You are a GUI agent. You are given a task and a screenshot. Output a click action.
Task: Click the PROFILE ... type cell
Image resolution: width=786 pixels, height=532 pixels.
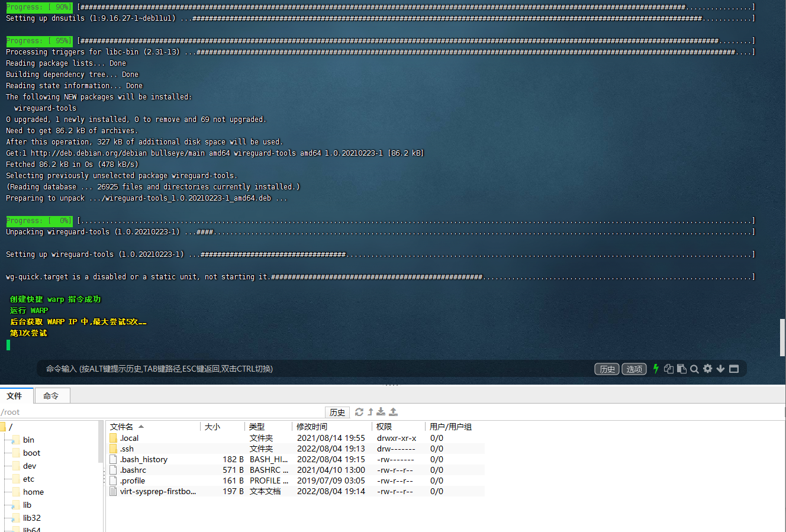pos(269,481)
